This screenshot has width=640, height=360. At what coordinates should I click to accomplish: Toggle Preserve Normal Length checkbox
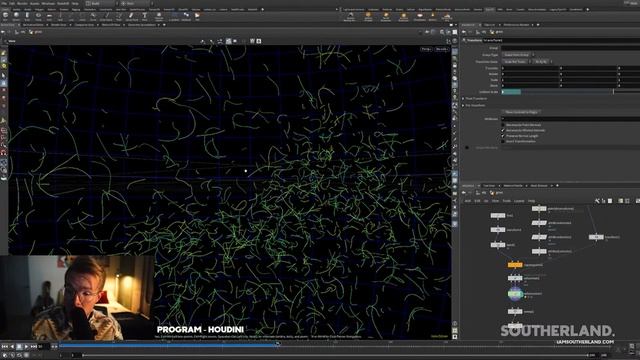[503, 136]
